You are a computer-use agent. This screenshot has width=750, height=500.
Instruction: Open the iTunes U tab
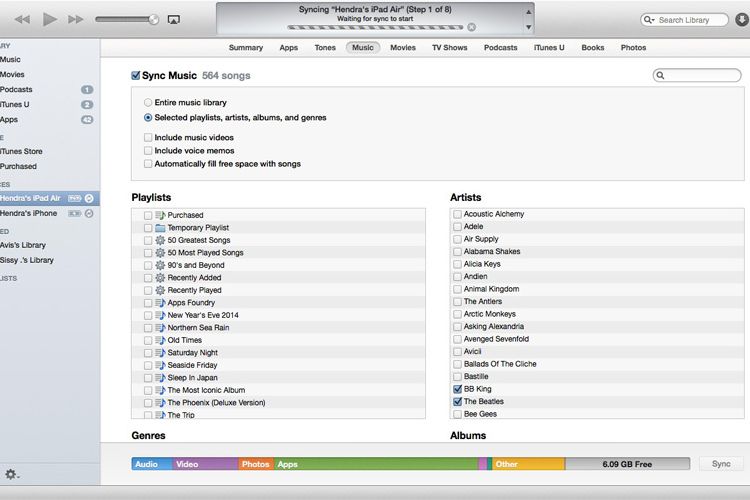click(x=549, y=47)
